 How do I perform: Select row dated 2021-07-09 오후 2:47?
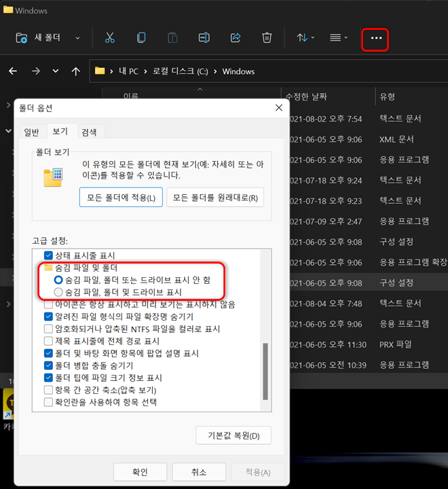(369, 221)
